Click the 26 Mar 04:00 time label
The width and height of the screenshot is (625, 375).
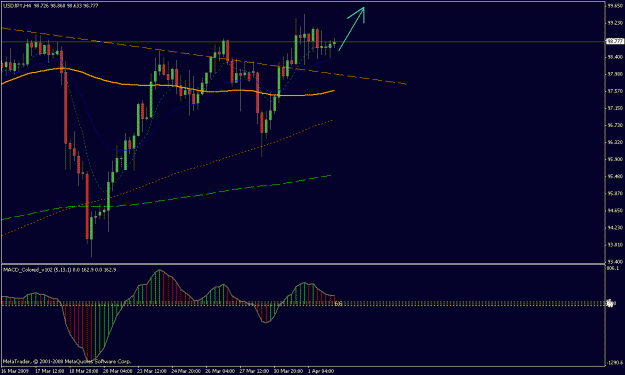click(220, 371)
